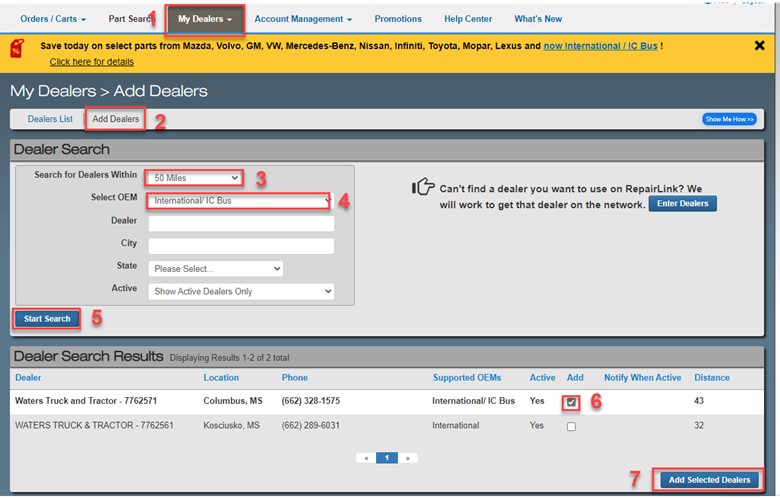The image size is (780, 498).
Task: Expand the My Dealers menu
Action: 205,19
